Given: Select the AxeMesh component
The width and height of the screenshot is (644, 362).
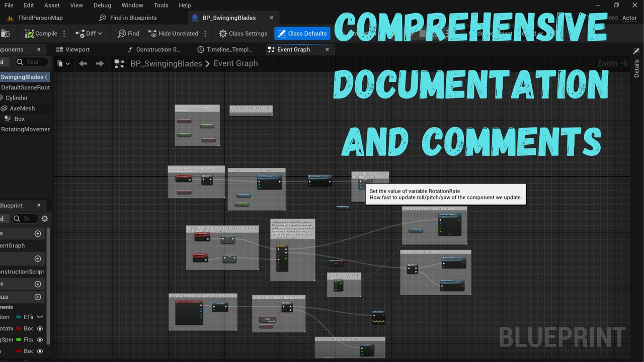Looking at the screenshot, I should 22,109.
